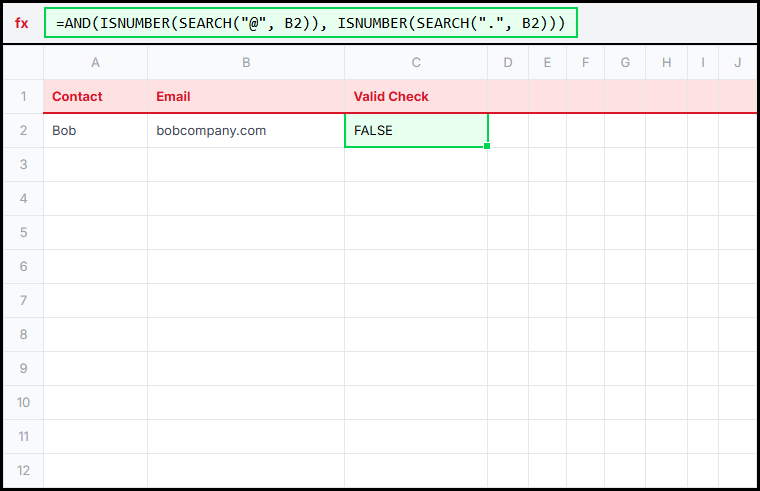Select row 1 via its row number
This screenshot has width=760, height=491.
coord(23,97)
